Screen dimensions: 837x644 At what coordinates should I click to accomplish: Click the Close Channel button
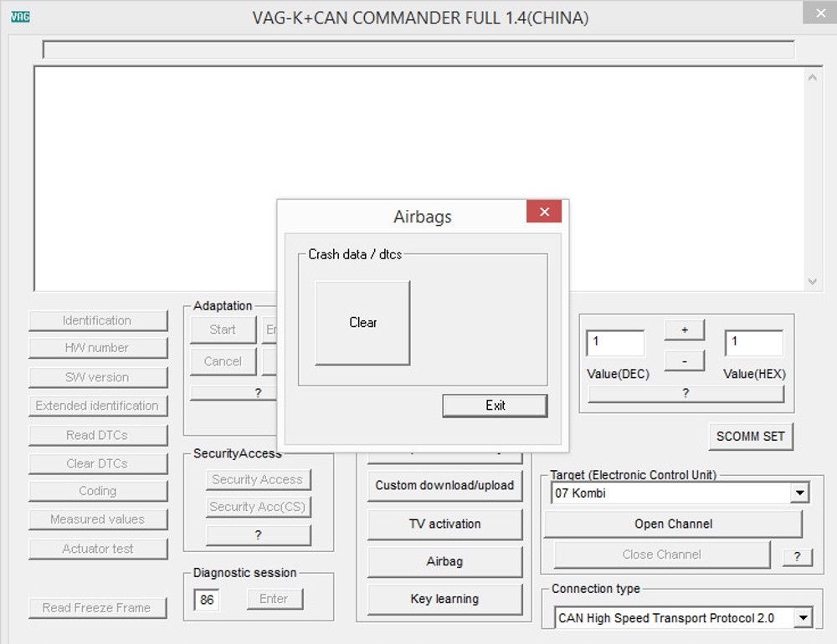662,555
